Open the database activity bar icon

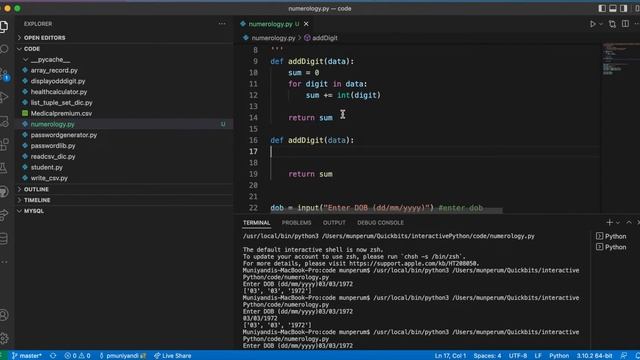[4, 238]
